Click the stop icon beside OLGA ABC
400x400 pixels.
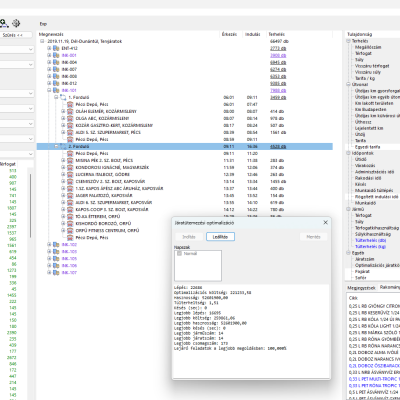pyautogui.click(x=70, y=118)
